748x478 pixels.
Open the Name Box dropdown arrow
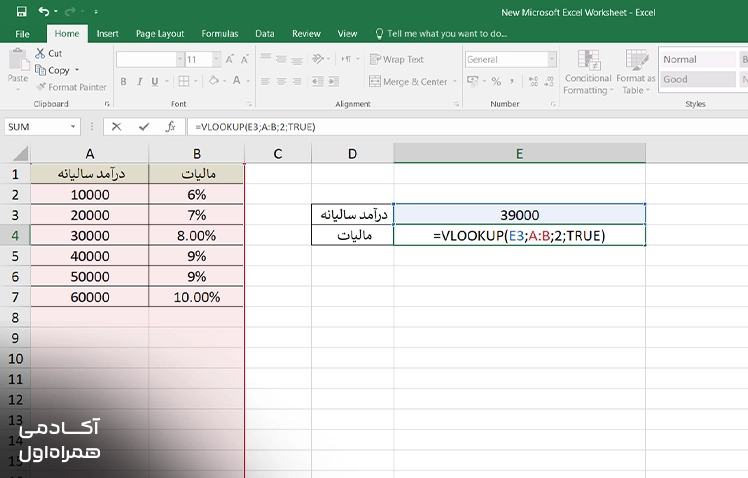pyautogui.click(x=73, y=127)
